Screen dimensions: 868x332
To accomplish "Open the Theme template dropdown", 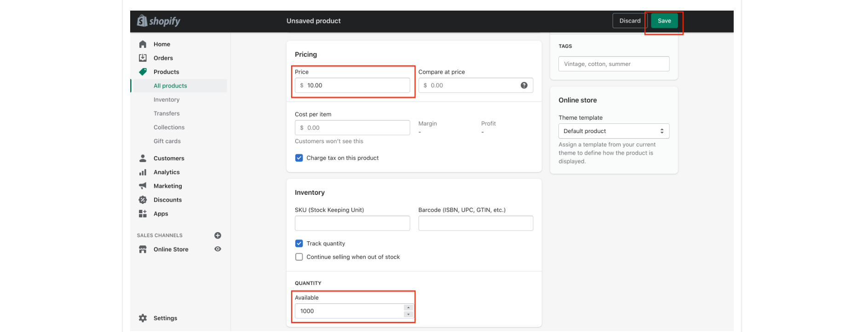I will pos(614,131).
